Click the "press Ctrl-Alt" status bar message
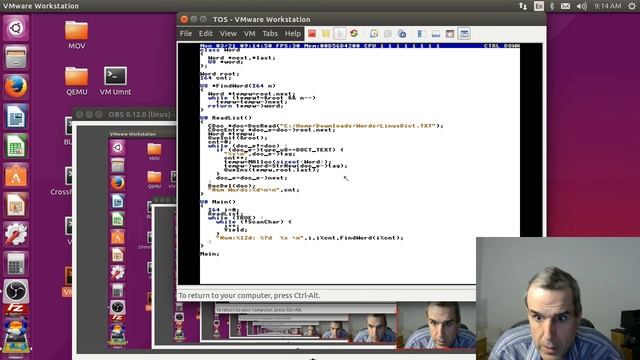640x360 pixels. coord(249,295)
